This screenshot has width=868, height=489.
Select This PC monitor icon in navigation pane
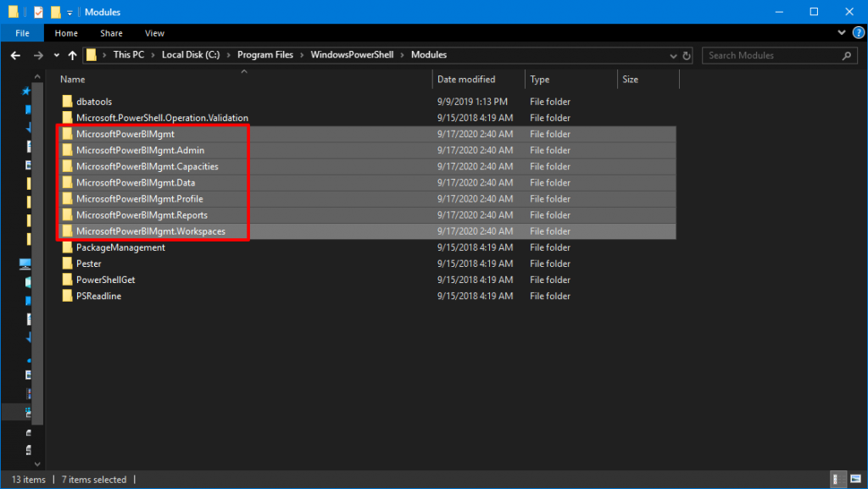point(25,264)
